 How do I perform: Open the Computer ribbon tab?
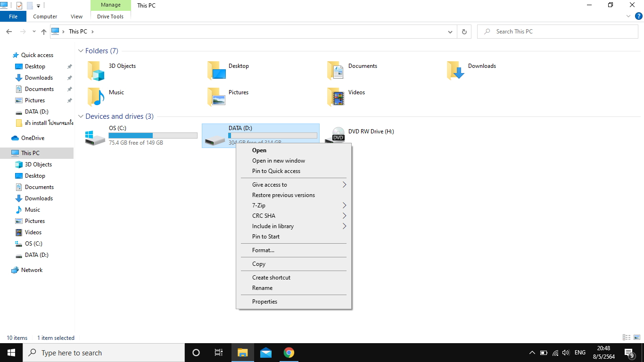click(x=45, y=16)
